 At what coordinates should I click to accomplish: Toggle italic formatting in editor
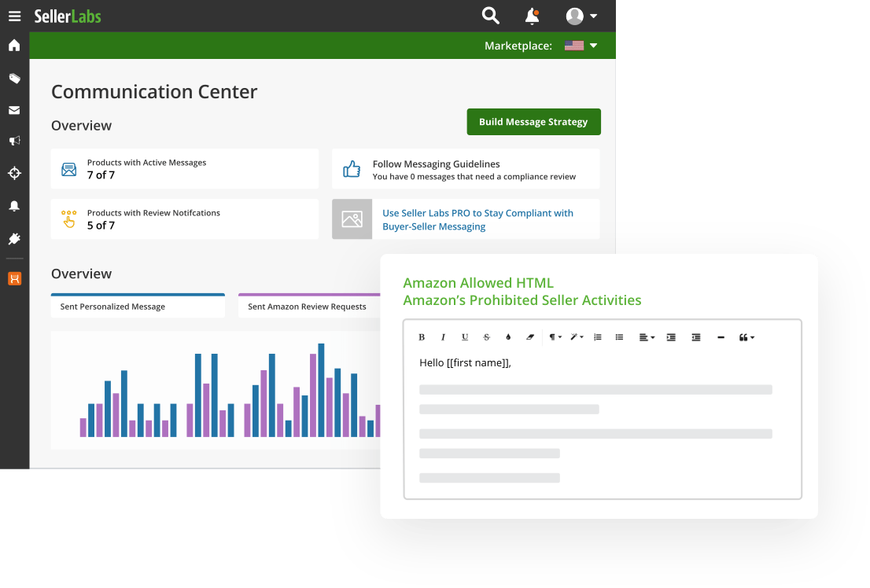[443, 337]
